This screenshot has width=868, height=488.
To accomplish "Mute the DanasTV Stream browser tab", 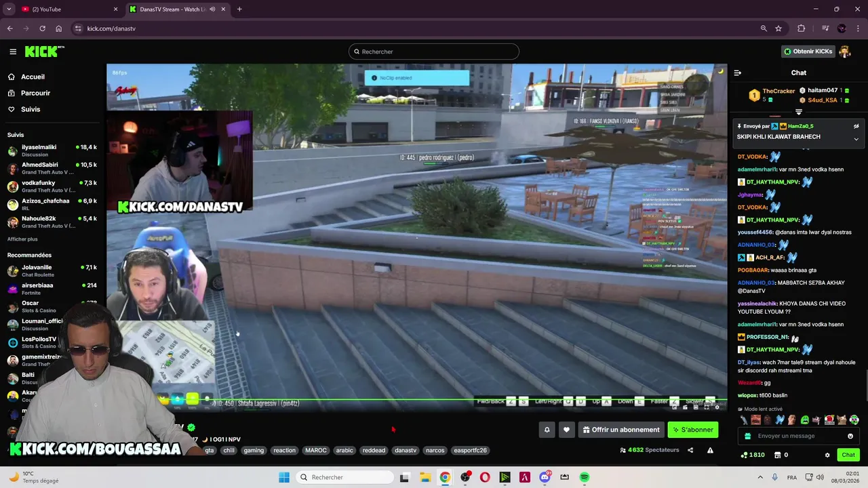I will tap(212, 9).
